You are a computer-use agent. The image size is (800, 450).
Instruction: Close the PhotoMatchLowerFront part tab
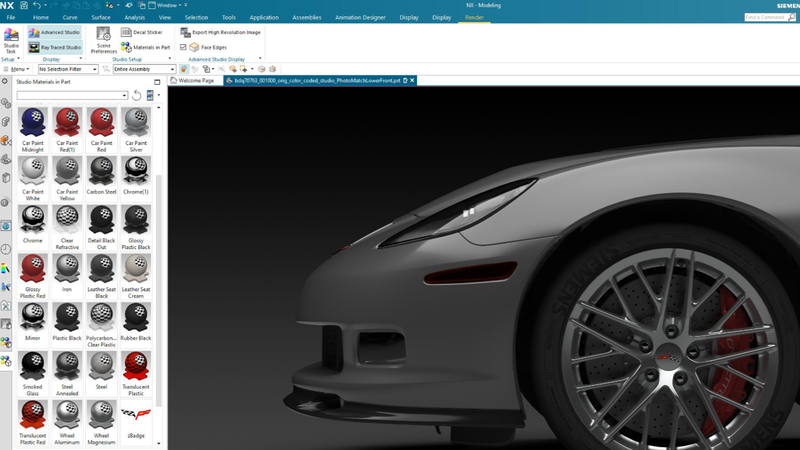click(x=412, y=81)
